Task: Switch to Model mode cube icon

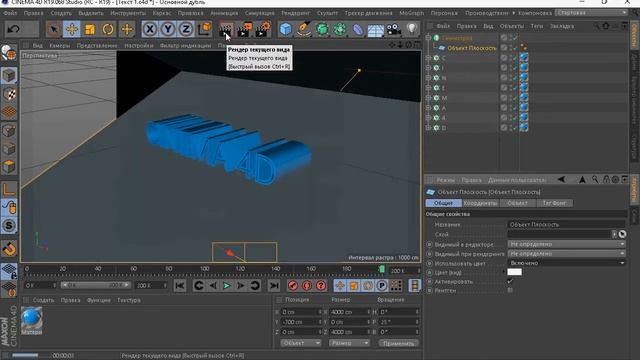Action: point(9,76)
